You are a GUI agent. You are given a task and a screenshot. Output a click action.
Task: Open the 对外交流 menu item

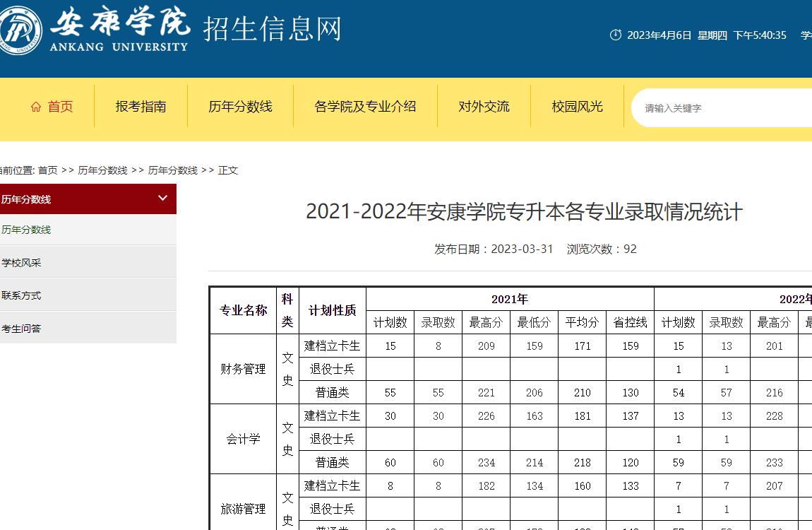(484, 107)
